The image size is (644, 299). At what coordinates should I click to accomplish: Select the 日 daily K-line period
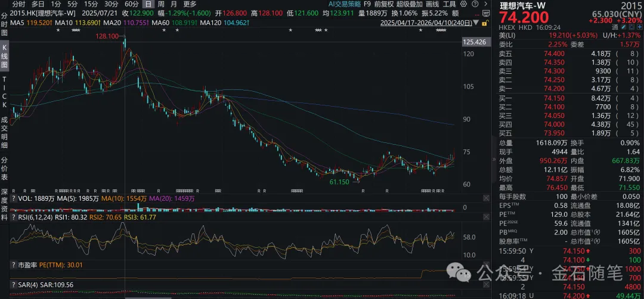pyautogui.click(x=148, y=4)
